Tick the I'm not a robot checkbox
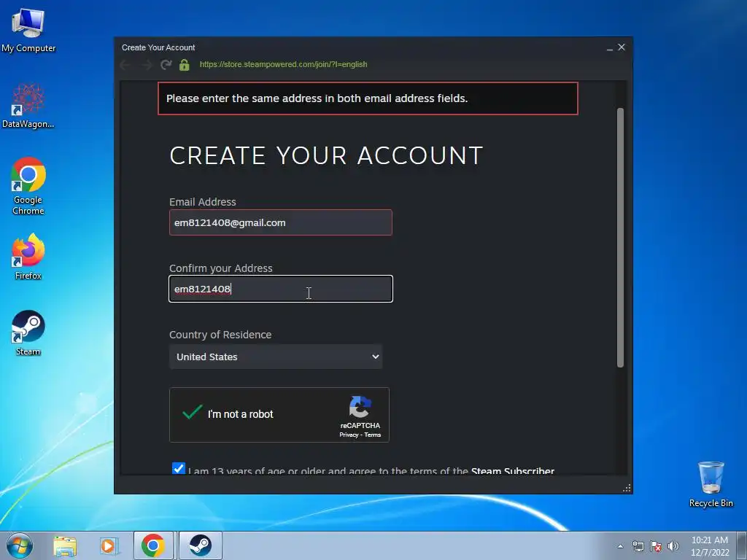Image resolution: width=747 pixels, height=560 pixels. click(193, 413)
